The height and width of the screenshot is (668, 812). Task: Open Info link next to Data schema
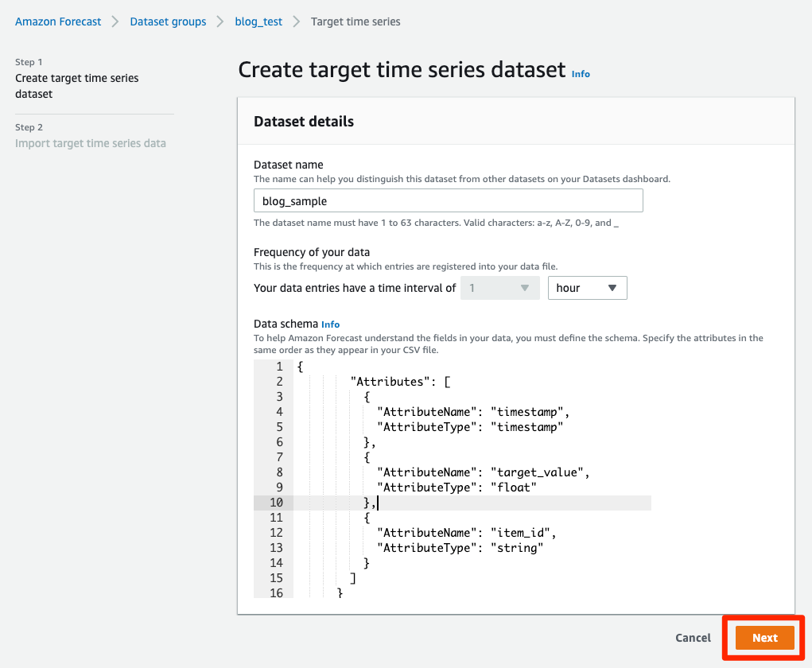pos(330,324)
